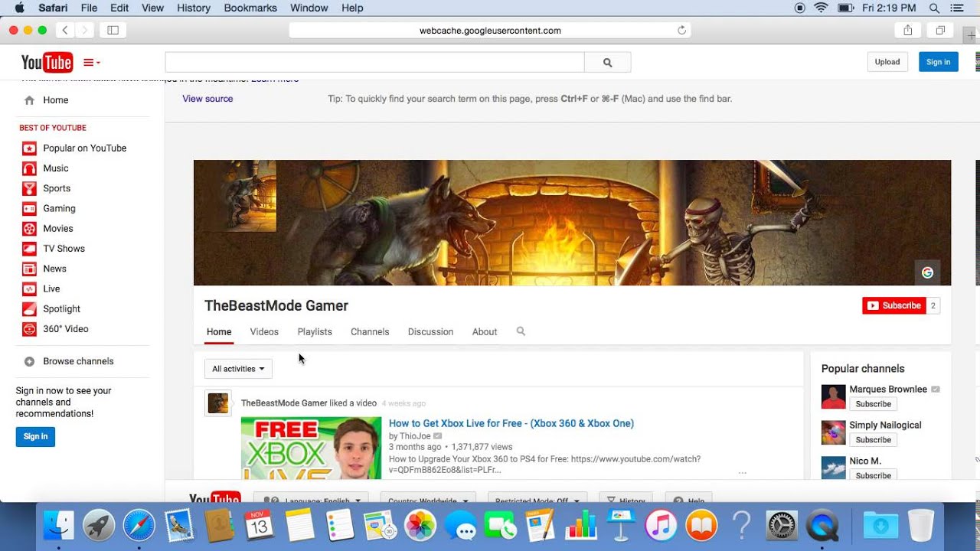Screen dimensions: 980x551
Task: Subscribe to TheBeastMode Gamer channel
Action: click(894, 306)
